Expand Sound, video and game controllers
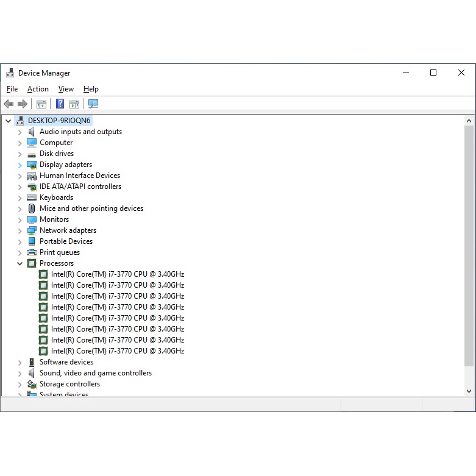 tap(20, 373)
